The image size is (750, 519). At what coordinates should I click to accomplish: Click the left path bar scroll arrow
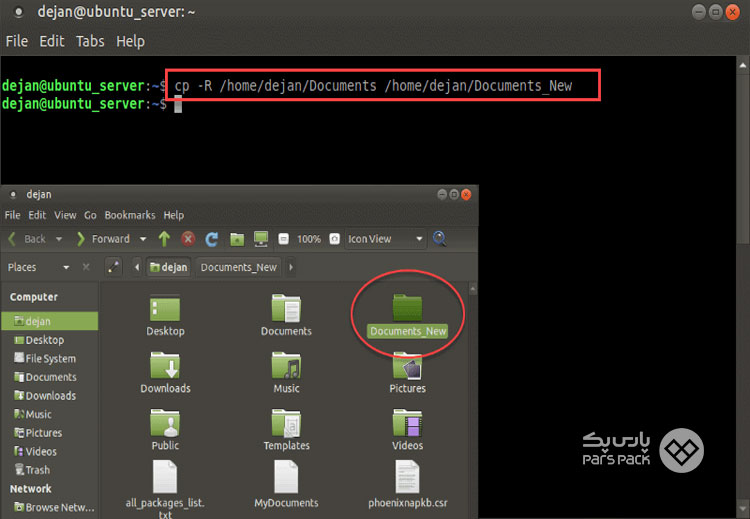(x=137, y=267)
